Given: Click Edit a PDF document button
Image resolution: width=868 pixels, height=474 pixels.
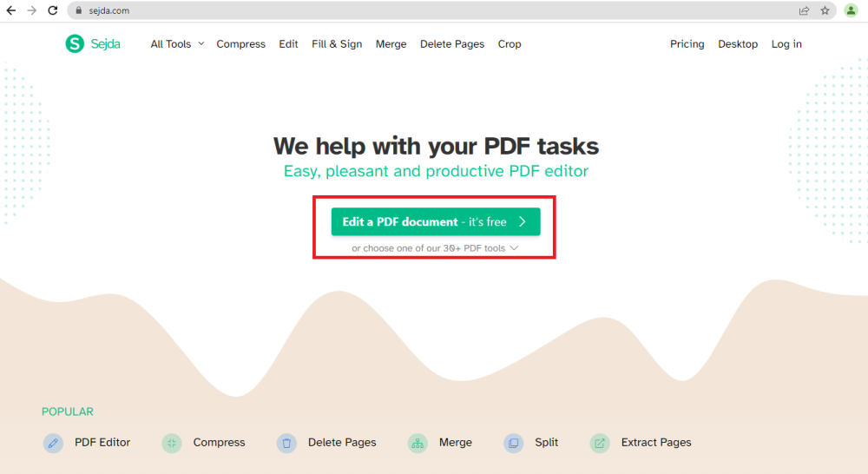Looking at the screenshot, I should coord(435,221).
